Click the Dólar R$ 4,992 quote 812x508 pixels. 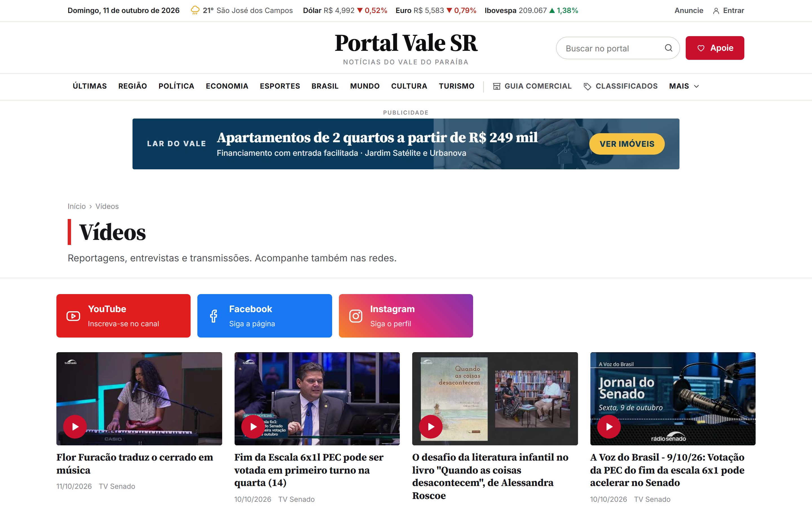pos(345,10)
